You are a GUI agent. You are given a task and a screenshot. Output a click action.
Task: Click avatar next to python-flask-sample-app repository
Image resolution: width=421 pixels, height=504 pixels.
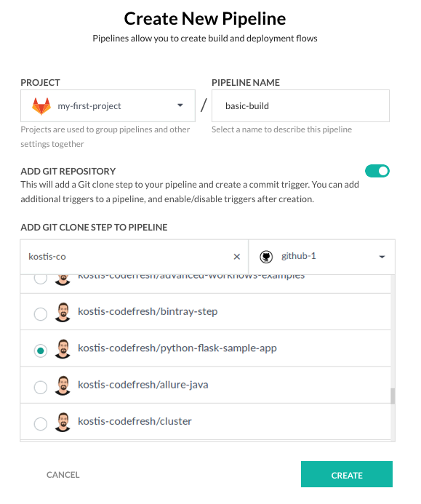(63, 348)
